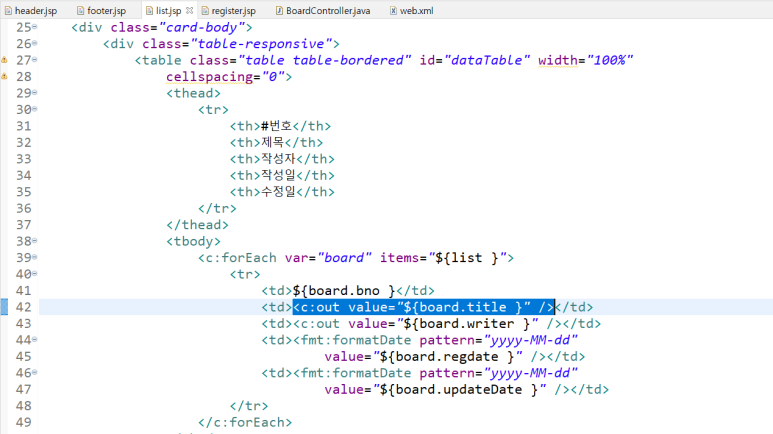Click the text '작성자' in line 33

pyautogui.click(x=279, y=159)
